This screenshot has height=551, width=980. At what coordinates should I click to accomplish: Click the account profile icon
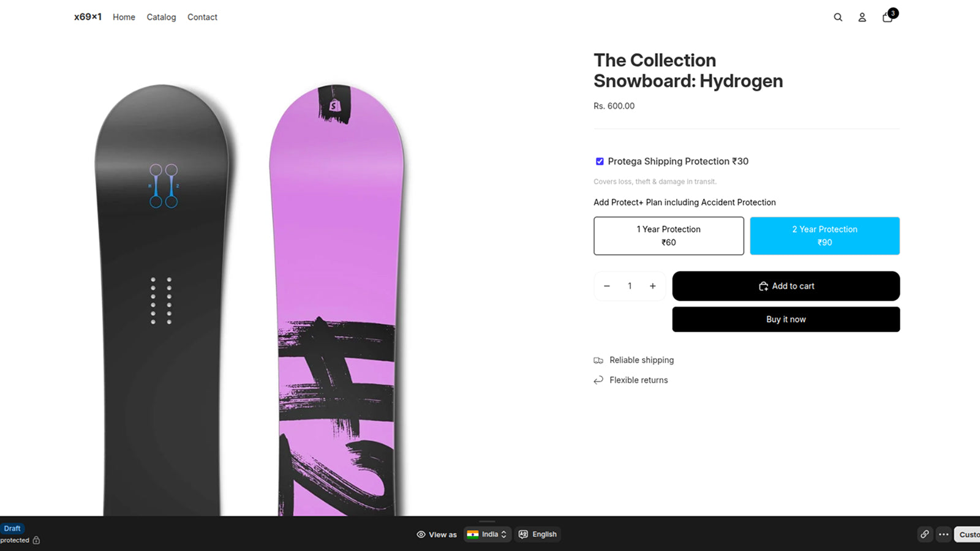862,17
